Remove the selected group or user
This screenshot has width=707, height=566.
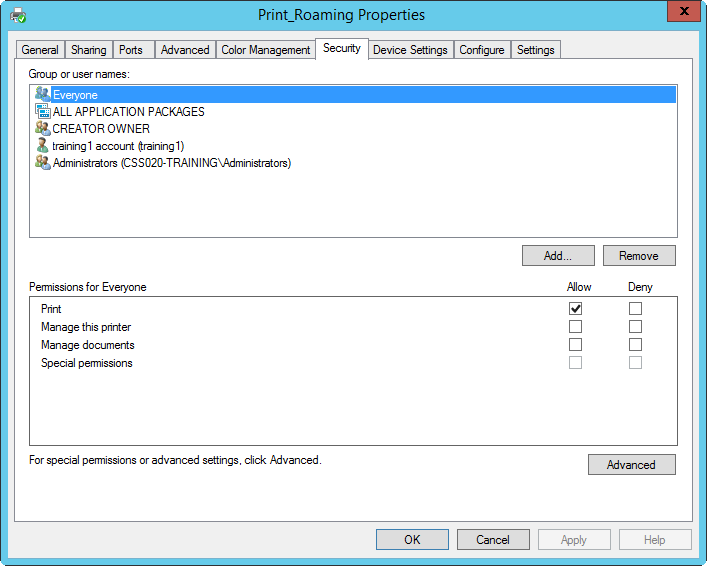pyautogui.click(x=638, y=256)
